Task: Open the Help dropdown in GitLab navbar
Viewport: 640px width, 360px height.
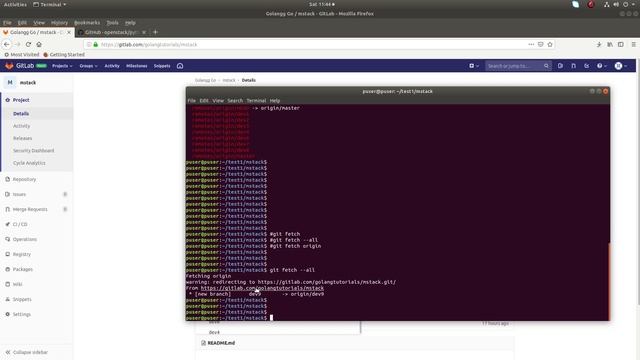Action: point(601,66)
